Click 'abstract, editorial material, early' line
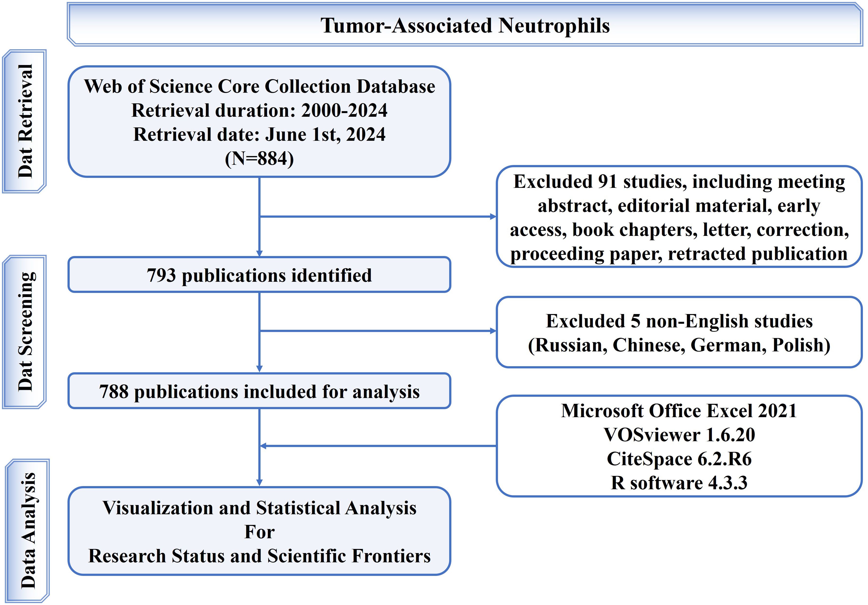Screen dimensions: 868x605 pos(679,206)
